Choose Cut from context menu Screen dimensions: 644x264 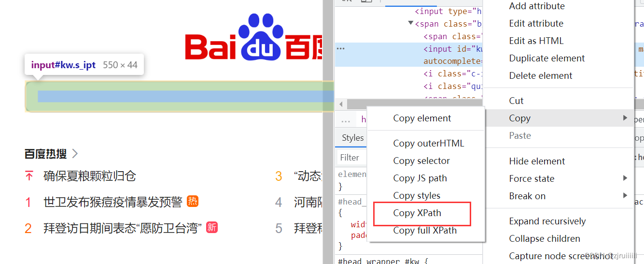point(516,101)
